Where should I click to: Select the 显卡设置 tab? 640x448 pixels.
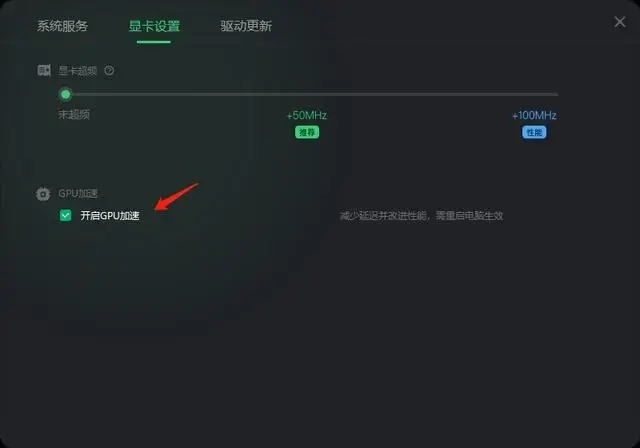pos(154,26)
